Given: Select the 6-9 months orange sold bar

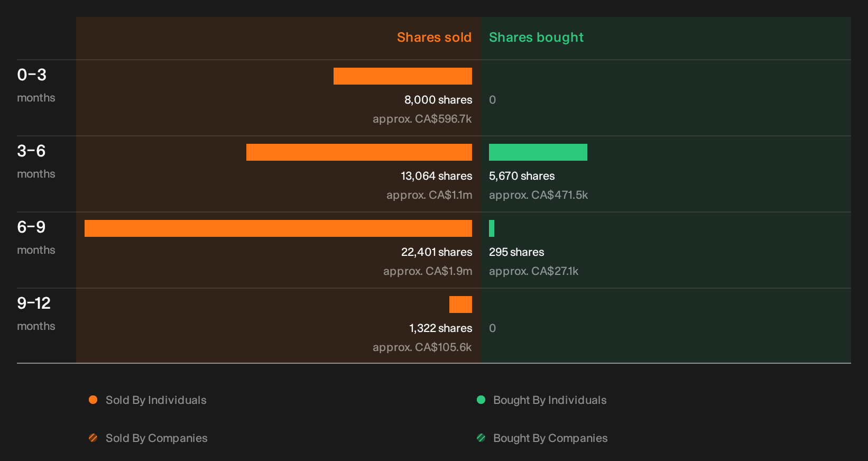Looking at the screenshot, I should click(x=278, y=228).
